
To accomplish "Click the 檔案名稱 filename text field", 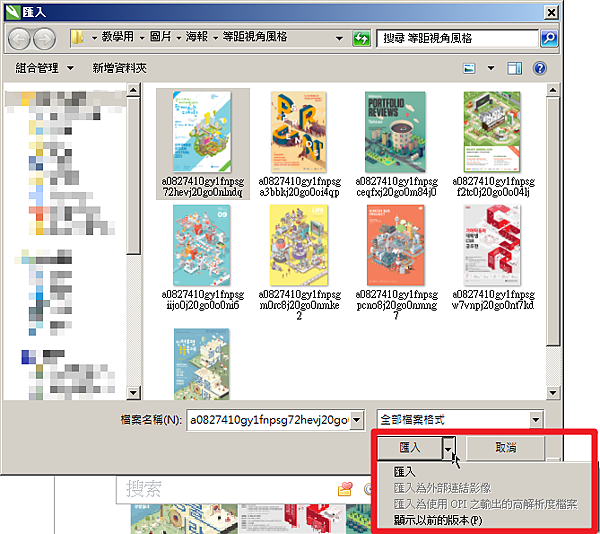I will pyautogui.click(x=269, y=420).
